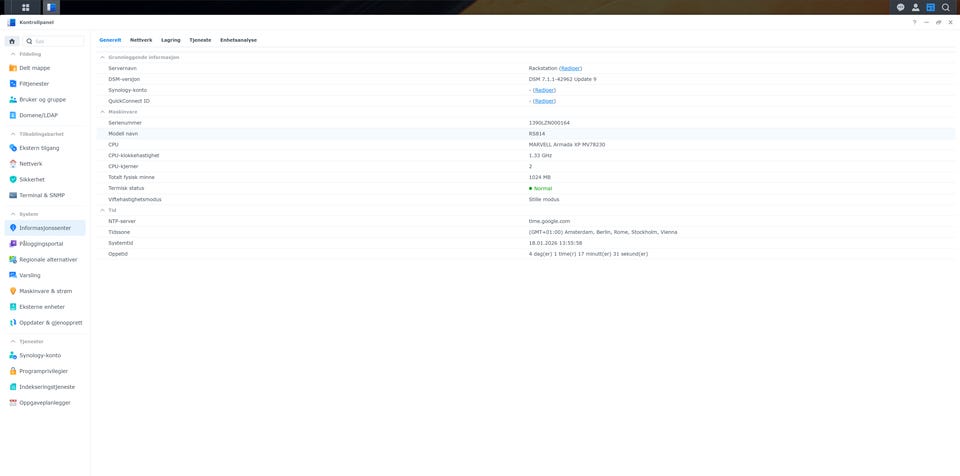
Task: Click Rediger link for Synology-konto
Action: point(544,90)
